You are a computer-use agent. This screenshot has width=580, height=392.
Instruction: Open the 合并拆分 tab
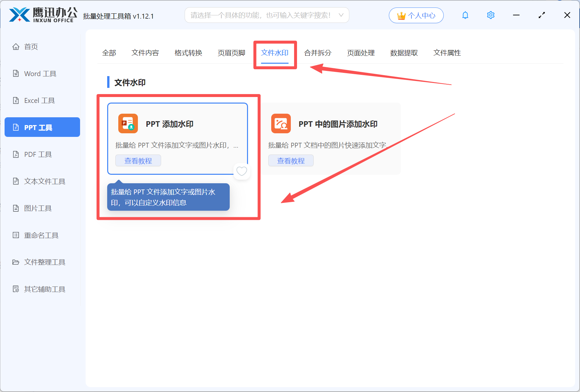click(318, 53)
